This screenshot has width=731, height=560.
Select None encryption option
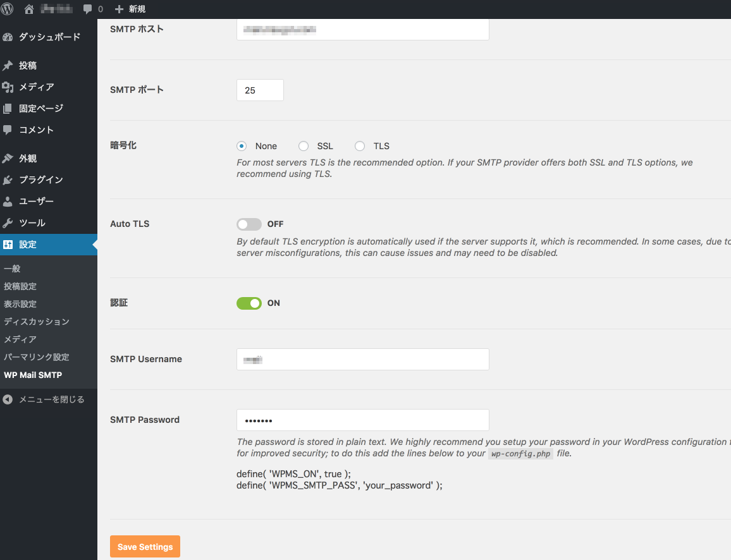tap(242, 146)
